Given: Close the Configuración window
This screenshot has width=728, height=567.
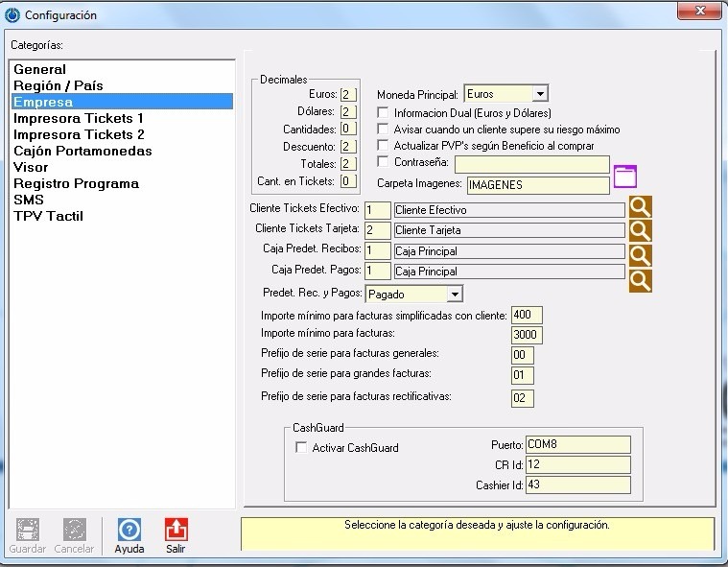Looking at the screenshot, I should point(699,11).
